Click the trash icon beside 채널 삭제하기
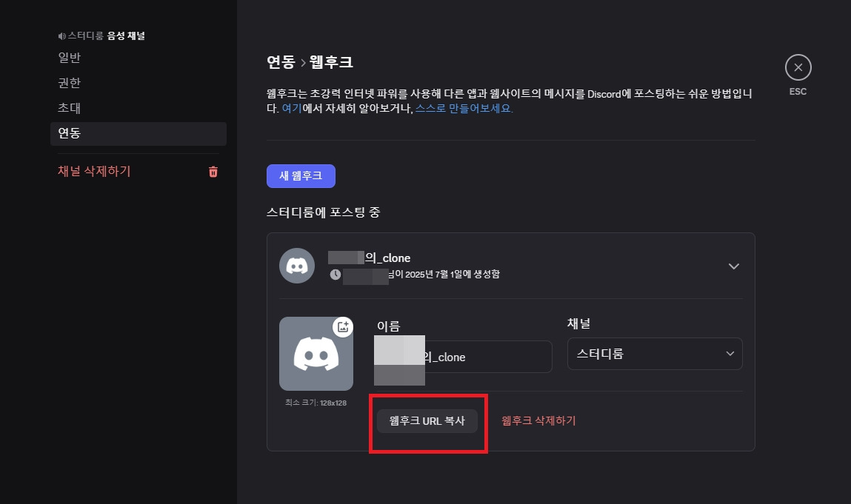Screen dimensions: 851x504 pos(213,172)
